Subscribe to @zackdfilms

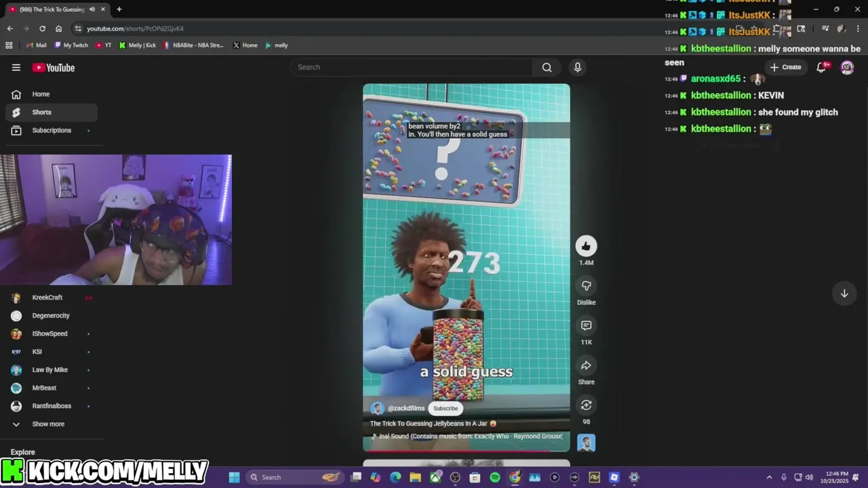coord(446,408)
